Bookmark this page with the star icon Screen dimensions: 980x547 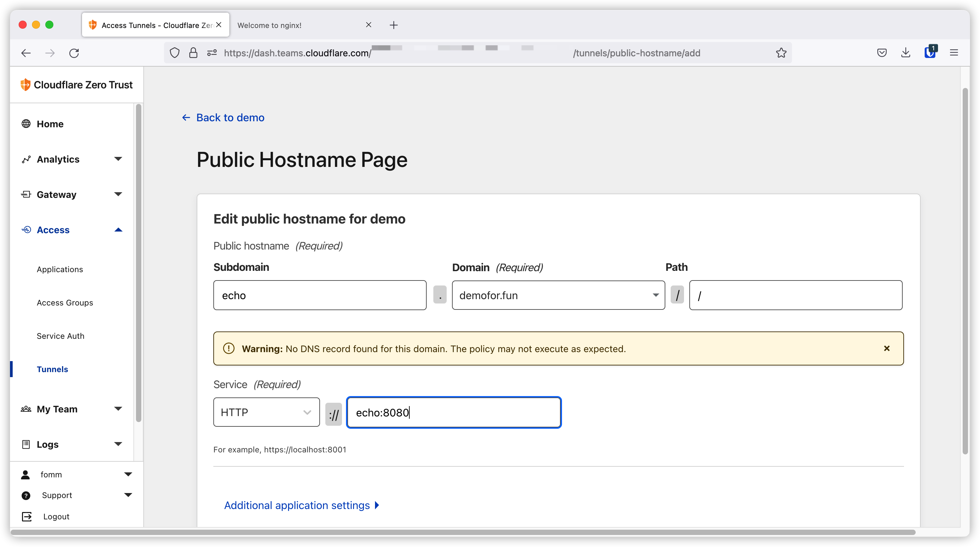(x=781, y=53)
